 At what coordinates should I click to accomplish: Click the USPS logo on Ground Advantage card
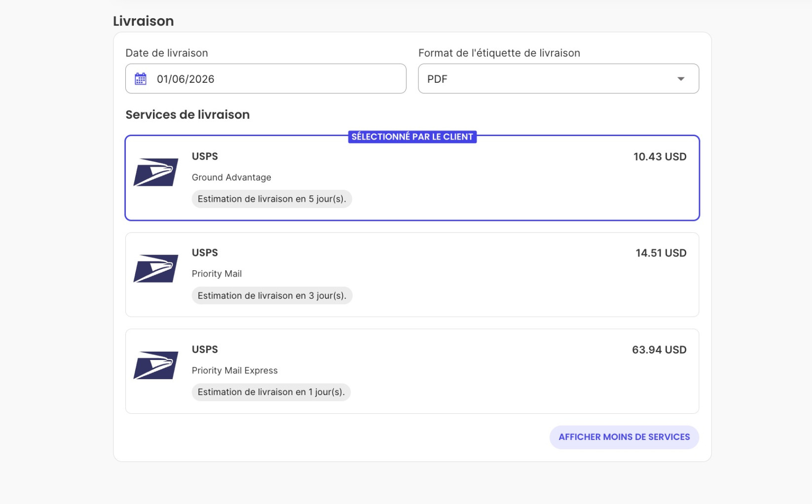click(x=156, y=172)
